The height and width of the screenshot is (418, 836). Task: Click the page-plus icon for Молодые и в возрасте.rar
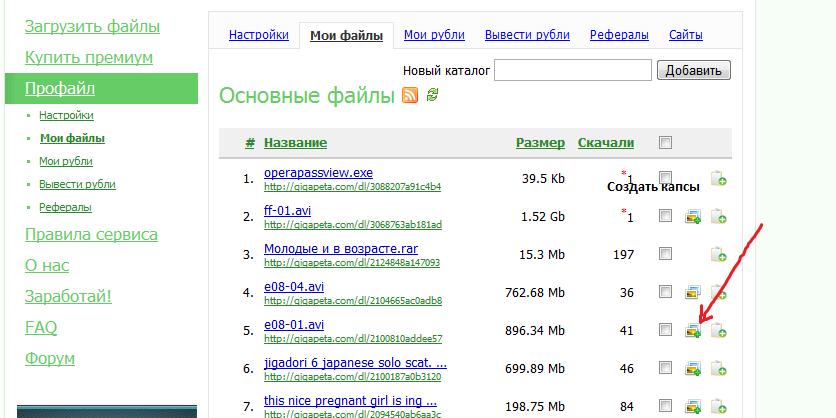click(718, 255)
